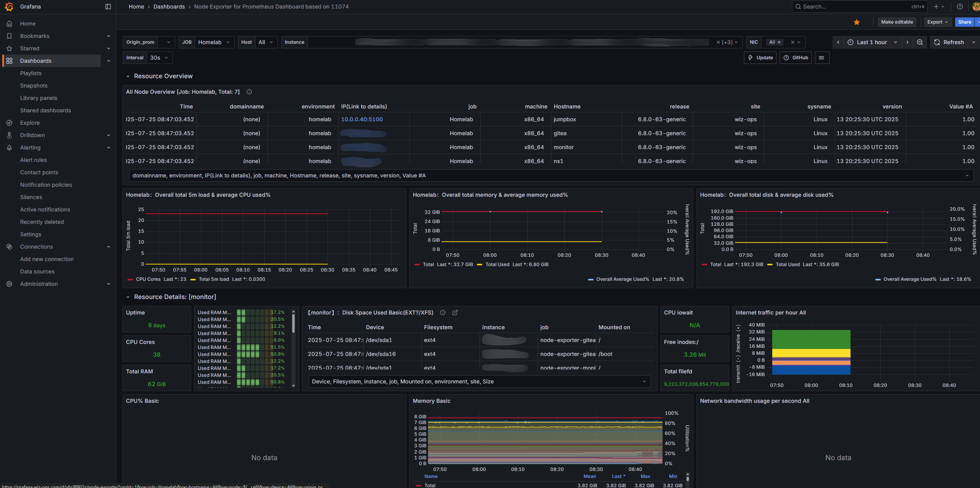The height and width of the screenshot is (488, 980).
Task: Open disk table column selector dropdown
Action: [479, 381]
